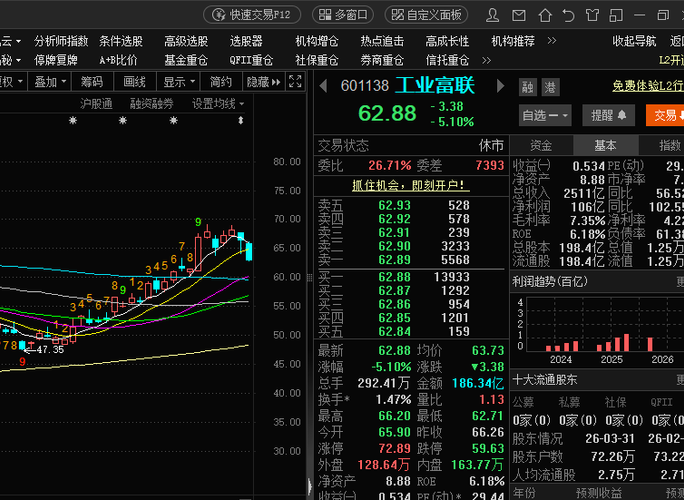This screenshot has width=684, height=500.
Task: Toggle the 港 Hong Kong connect badge
Action: 550,87
